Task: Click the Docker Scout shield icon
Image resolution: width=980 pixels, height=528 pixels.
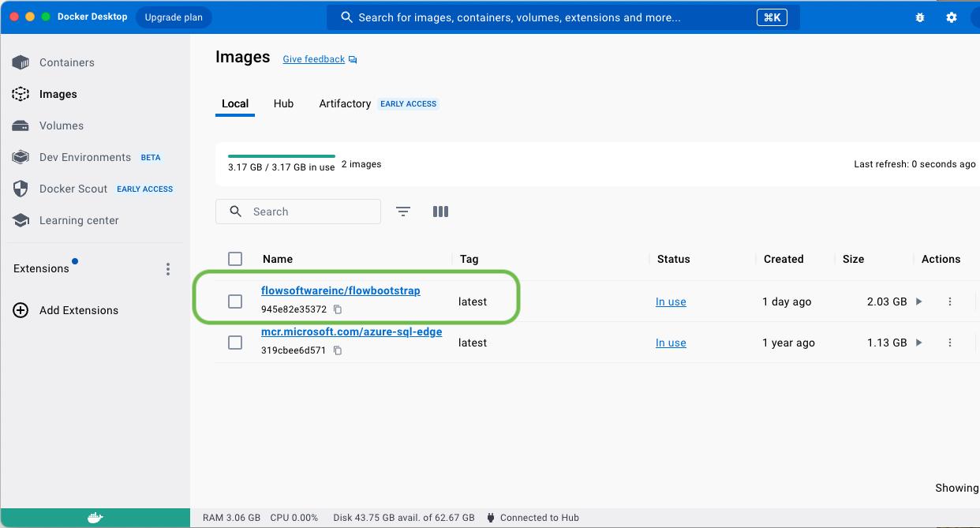Action: (x=21, y=189)
